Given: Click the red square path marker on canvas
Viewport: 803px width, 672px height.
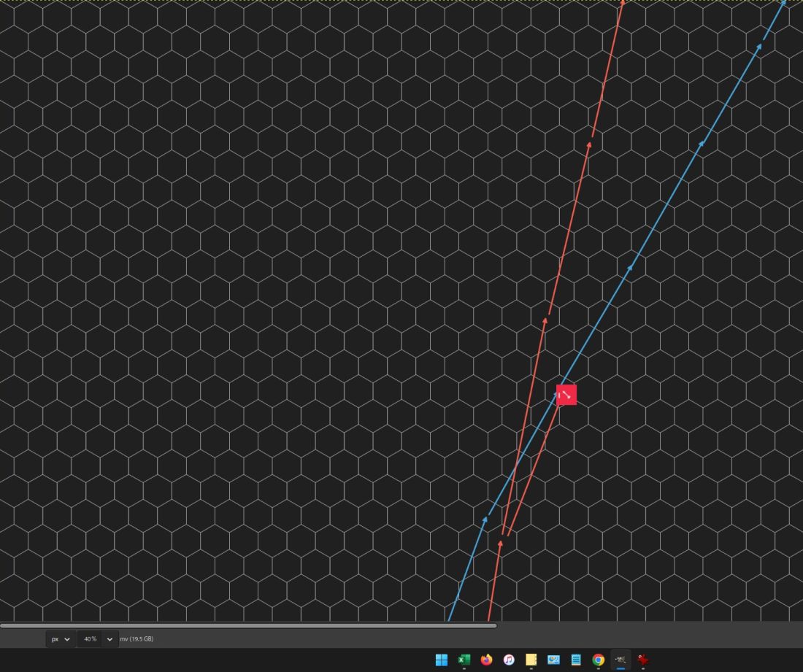Looking at the screenshot, I should 566,395.
